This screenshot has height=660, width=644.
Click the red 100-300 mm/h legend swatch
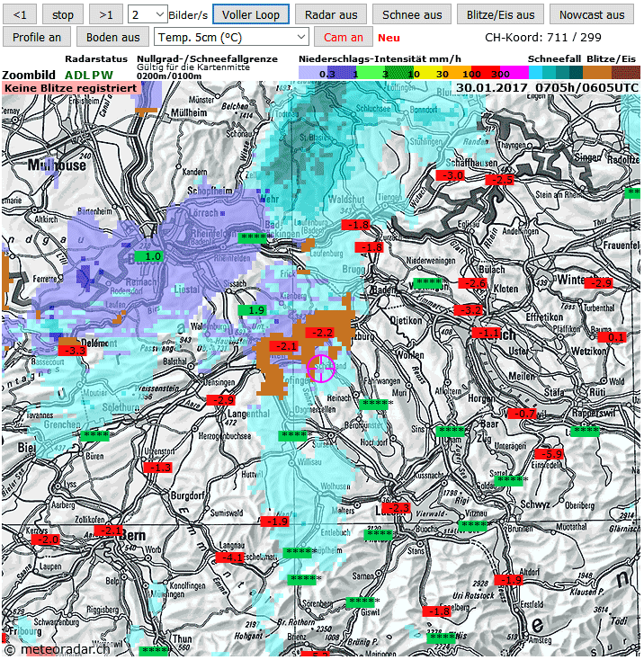tap(486, 73)
